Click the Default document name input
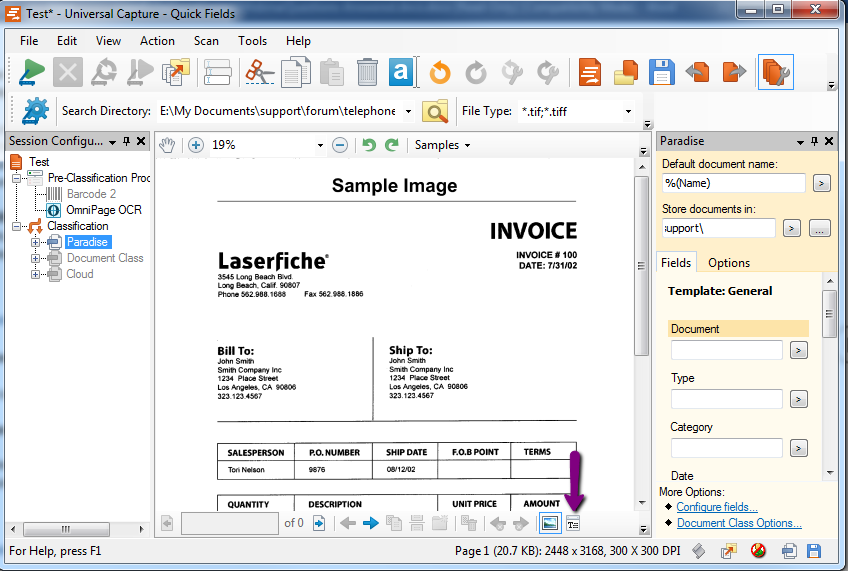The width and height of the screenshot is (848, 571). [733, 183]
